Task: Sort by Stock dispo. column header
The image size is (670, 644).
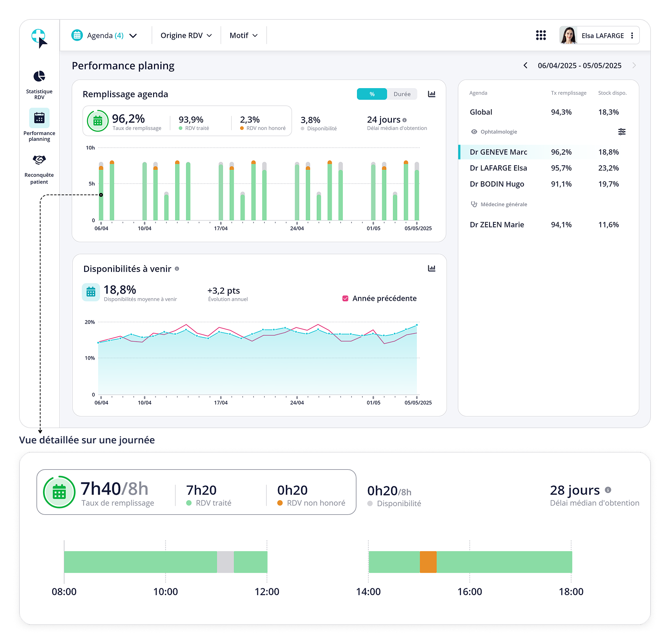Action: point(612,93)
